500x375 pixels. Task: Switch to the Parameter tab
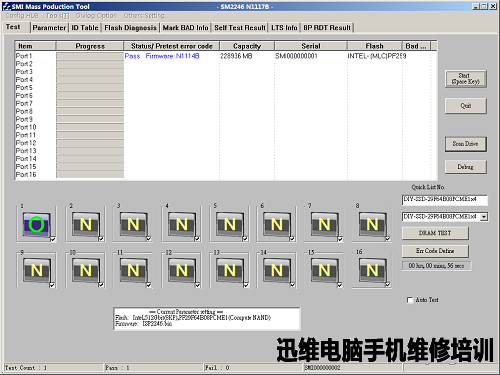point(49,28)
